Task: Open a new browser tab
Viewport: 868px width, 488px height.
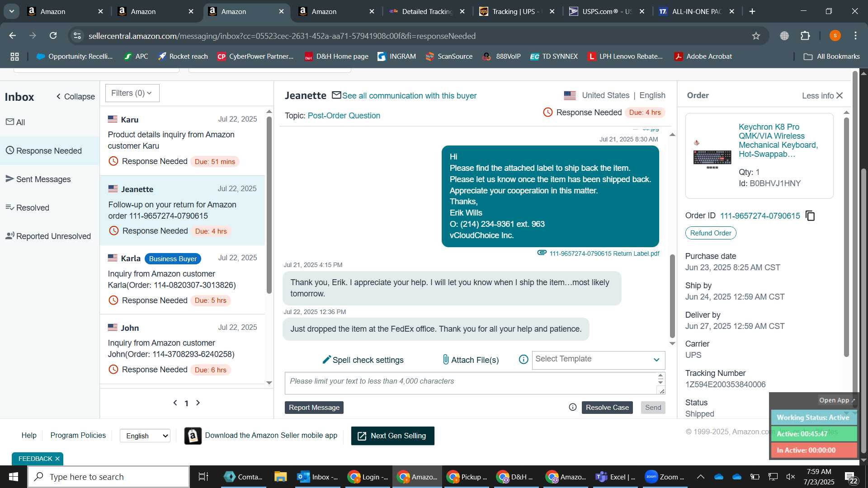Action: tap(752, 11)
